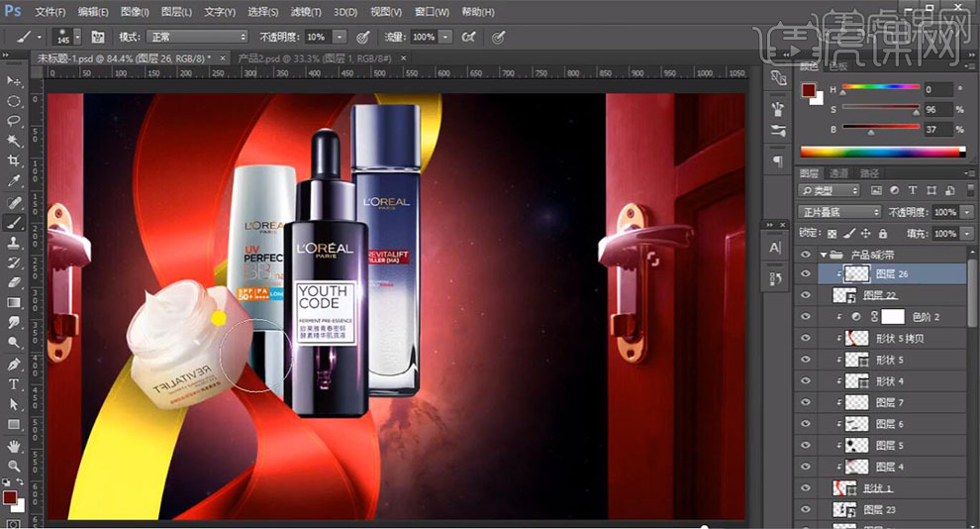Toggle visibility of layer 图层 22
The image size is (980, 529).
pyautogui.click(x=806, y=295)
